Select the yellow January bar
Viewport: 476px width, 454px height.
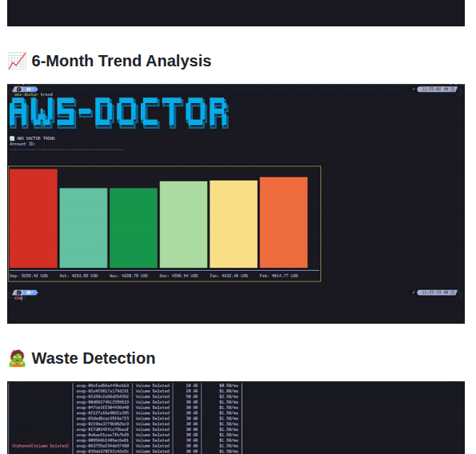click(234, 224)
